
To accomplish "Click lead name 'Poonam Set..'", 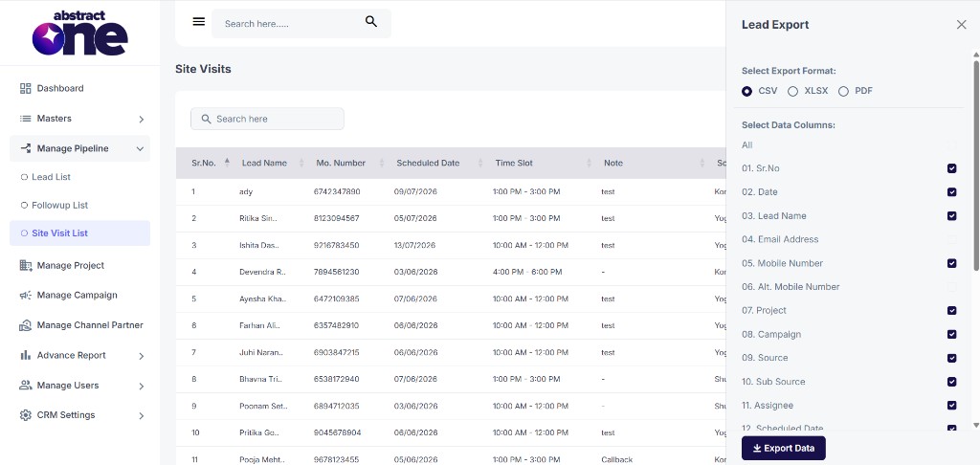I will 263,406.
